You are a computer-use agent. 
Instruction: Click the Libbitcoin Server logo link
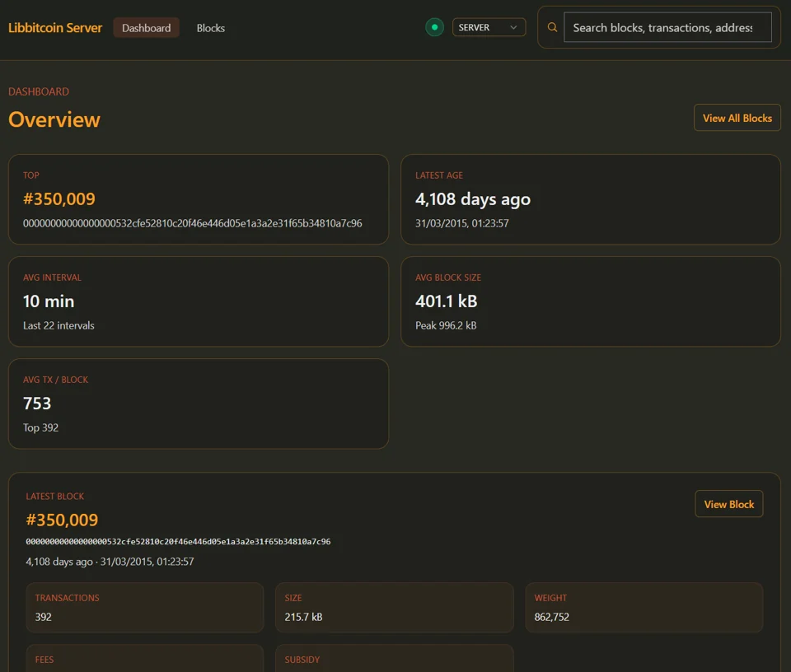coord(55,28)
